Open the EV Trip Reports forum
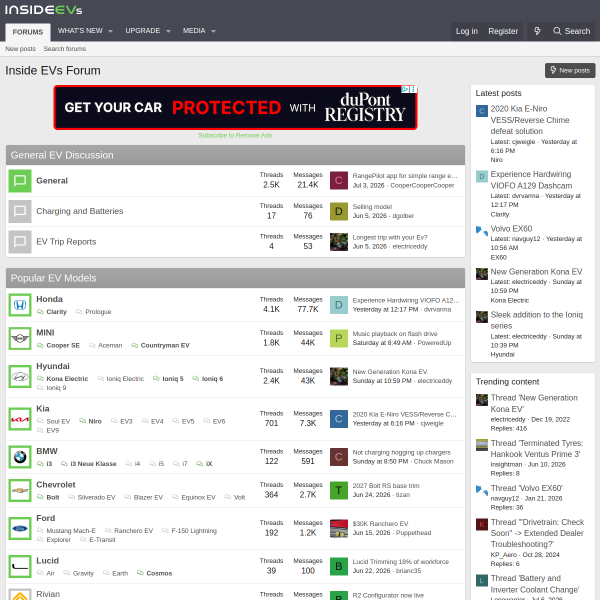 66,242
